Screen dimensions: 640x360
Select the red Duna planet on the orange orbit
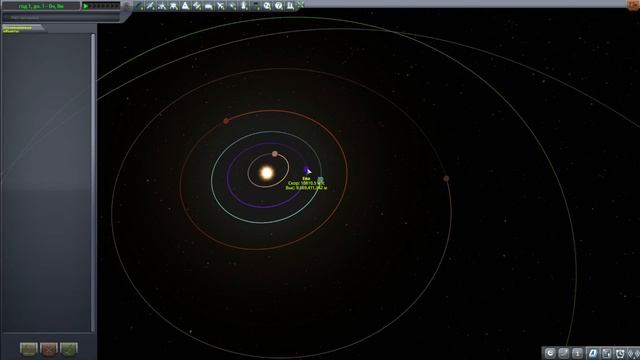coord(226,121)
